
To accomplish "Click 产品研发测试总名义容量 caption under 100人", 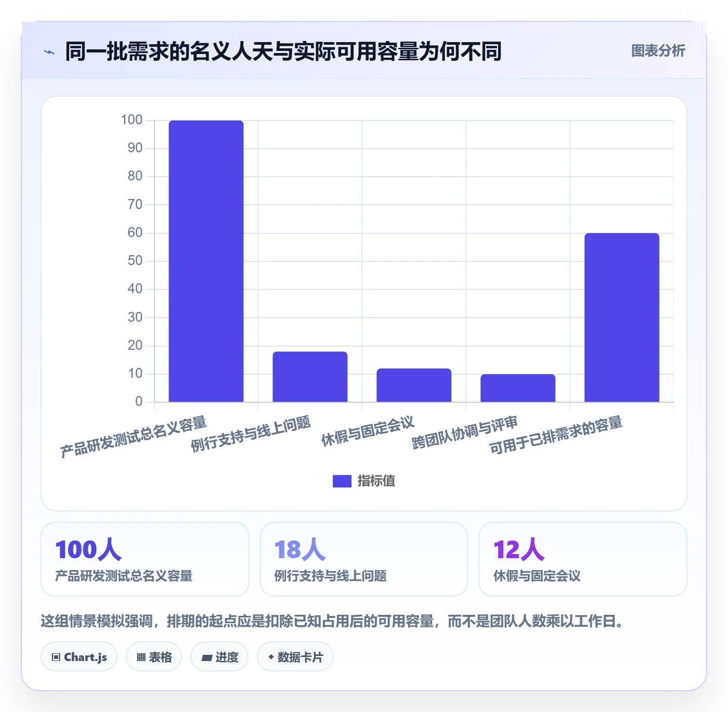I will coord(124,576).
